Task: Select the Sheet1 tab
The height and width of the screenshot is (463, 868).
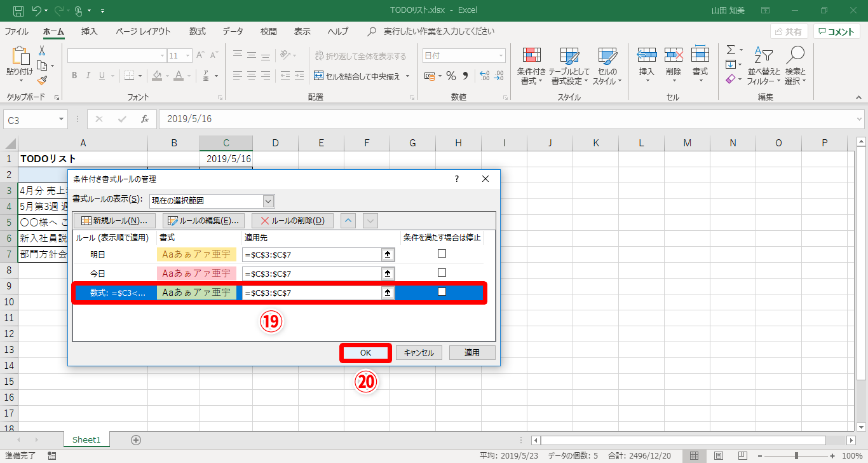Action: [86, 440]
